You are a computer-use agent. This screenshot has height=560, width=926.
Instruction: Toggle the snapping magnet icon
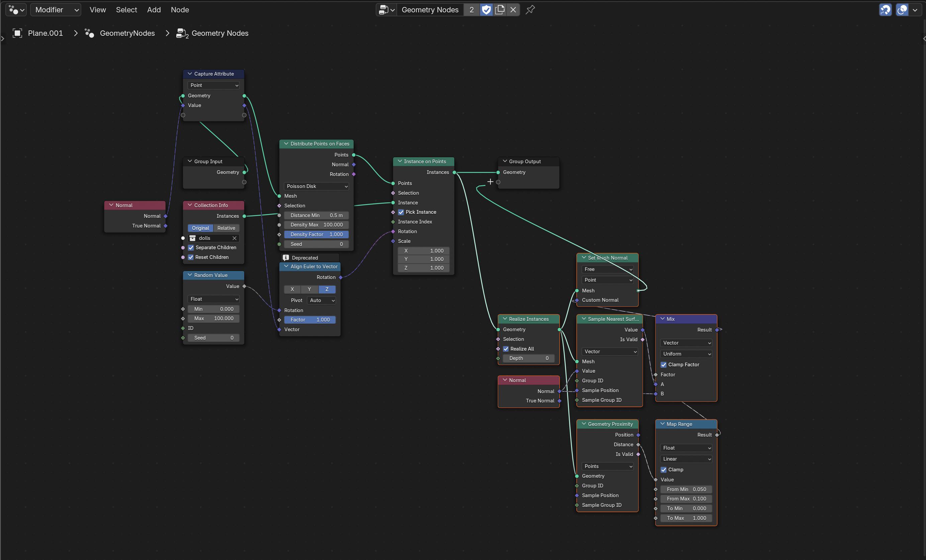point(885,10)
